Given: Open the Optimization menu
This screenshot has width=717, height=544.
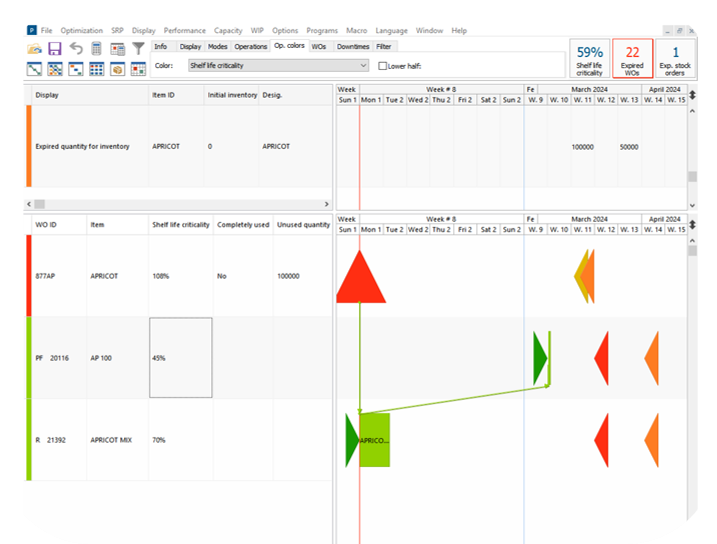Looking at the screenshot, I should point(81,31).
